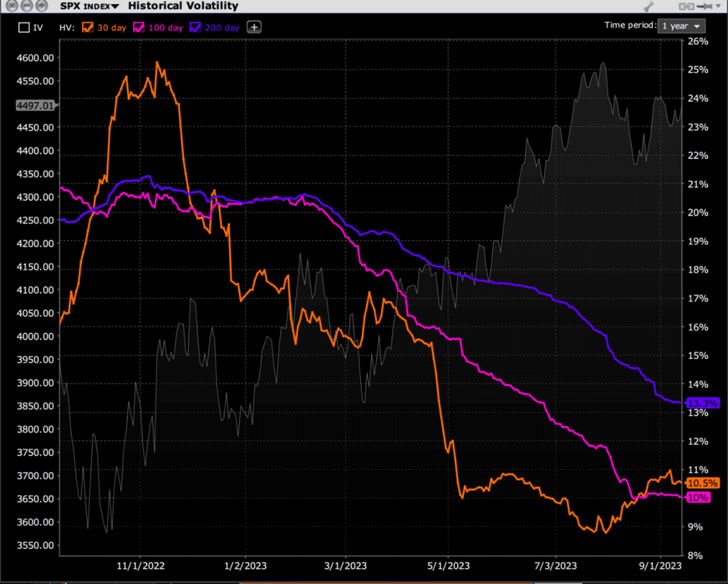Enable the IV checkbox
The width and height of the screenshot is (728, 584).
pyautogui.click(x=24, y=28)
